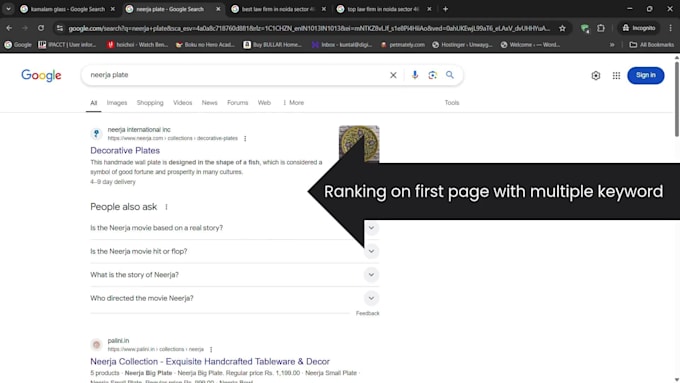This screenshot has width=680, height=383.
Task: Open the decorative plate thumbnail image
Action: (359, 144)
